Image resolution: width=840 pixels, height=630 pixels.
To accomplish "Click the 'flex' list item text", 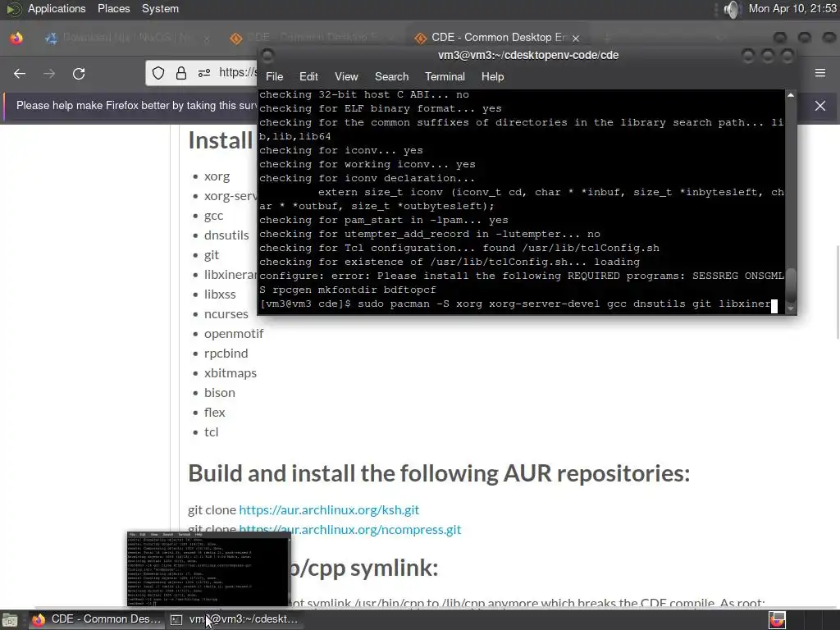I will (x=214, y=412).
